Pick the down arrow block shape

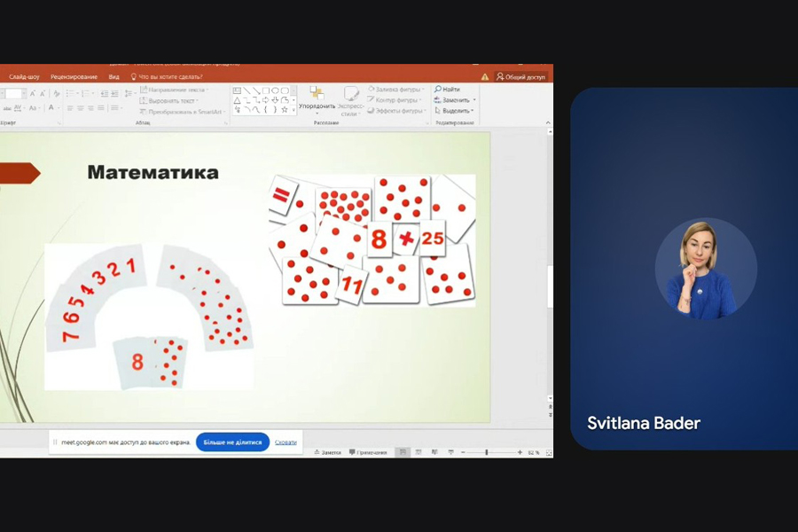(x=276, y=100)
